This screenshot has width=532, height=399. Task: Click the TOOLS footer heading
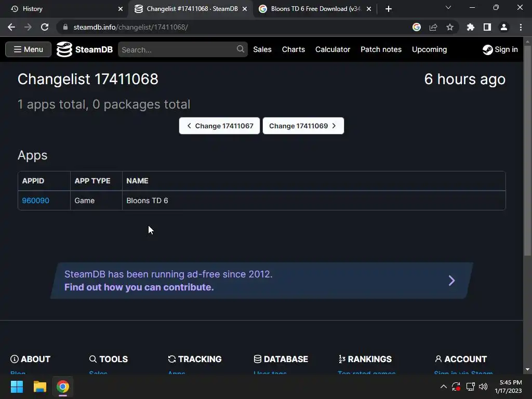[109, 359]
